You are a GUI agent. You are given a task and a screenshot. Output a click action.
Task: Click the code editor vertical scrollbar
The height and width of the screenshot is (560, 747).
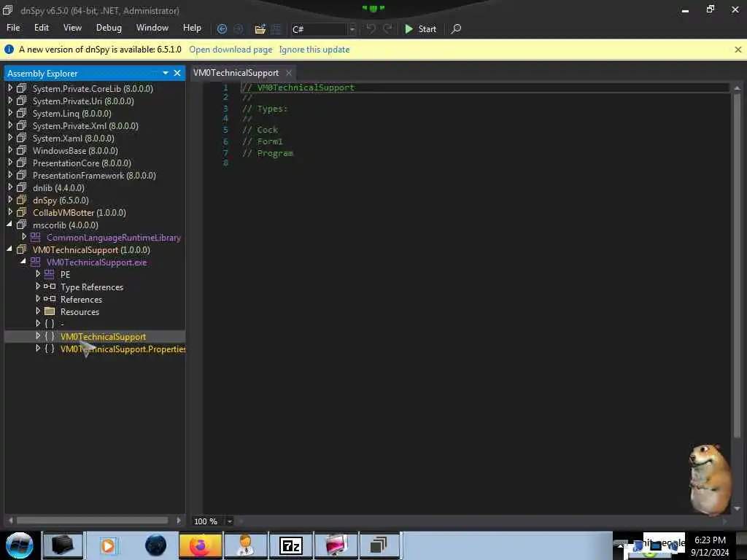737,267
